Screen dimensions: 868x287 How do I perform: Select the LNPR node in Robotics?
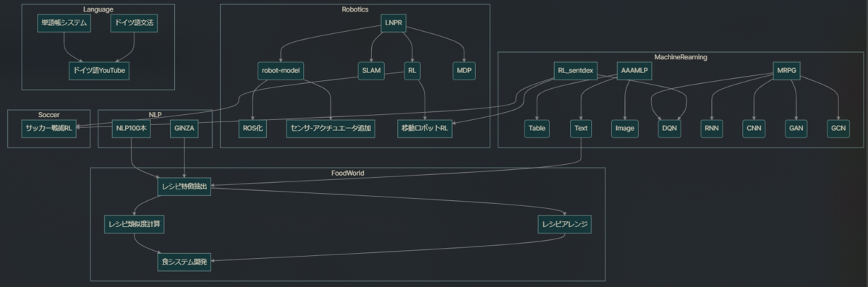394,23
